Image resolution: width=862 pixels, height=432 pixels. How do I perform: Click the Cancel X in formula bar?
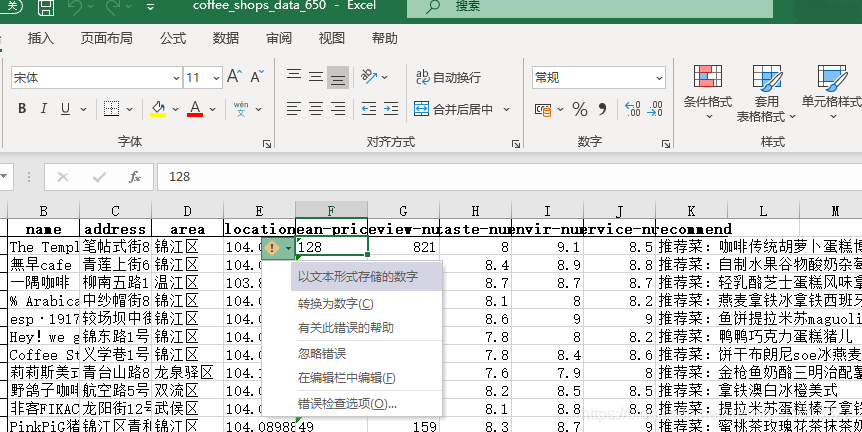click(x=63, y=177)
